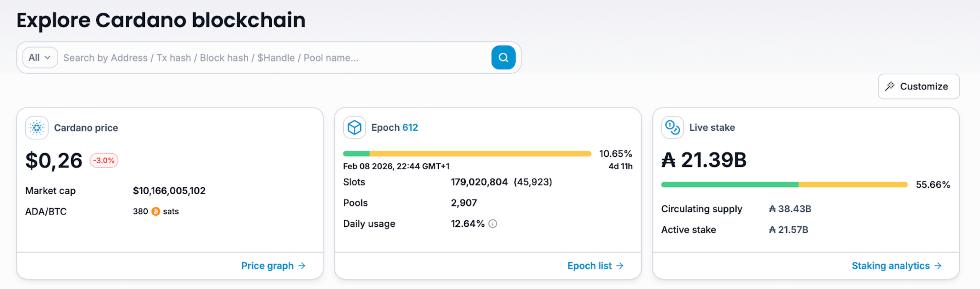Click the Feb 08 2026 epoch date
Image resolution: width=980 pixels, height=289 pixels.
tap(396, 166)
